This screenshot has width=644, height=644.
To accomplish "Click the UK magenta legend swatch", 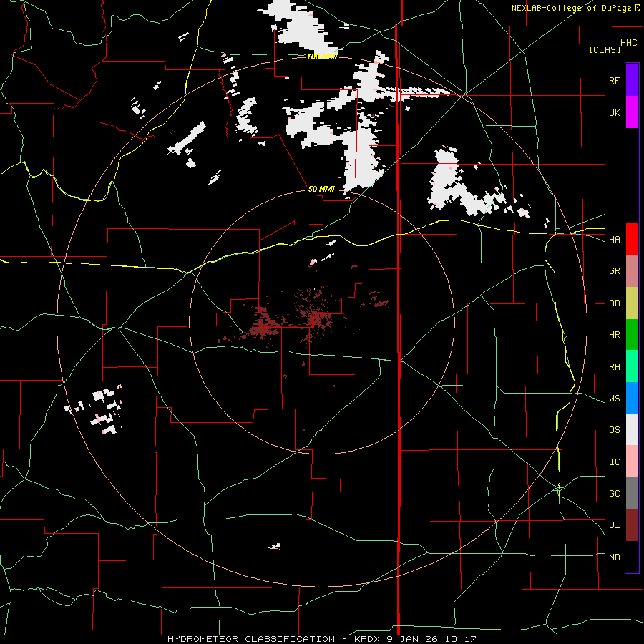I will (632, 112).
